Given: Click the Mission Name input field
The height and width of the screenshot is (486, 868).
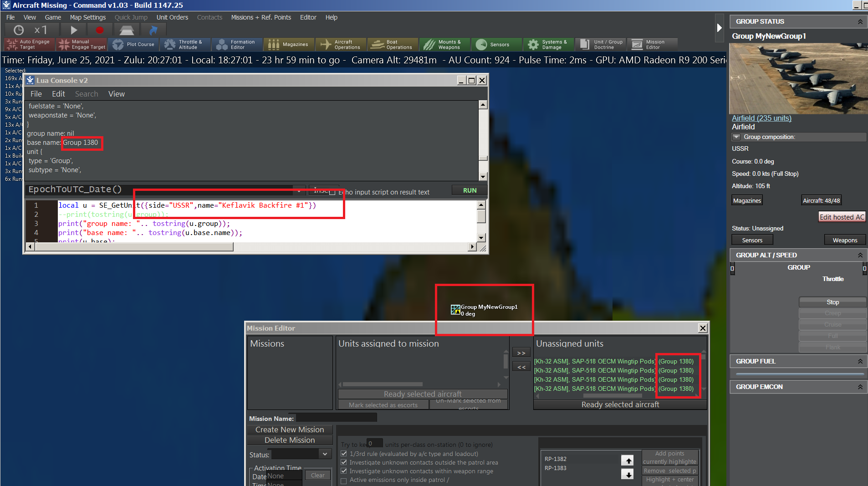Looking at the screenshot, I should [336, 418].
